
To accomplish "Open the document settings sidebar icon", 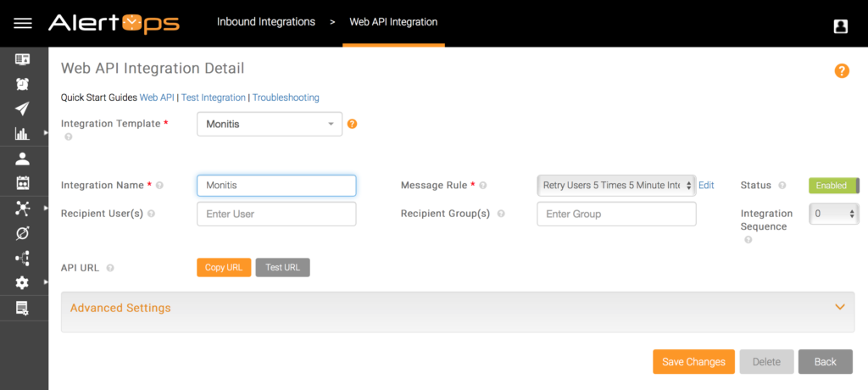I will point(22,308).
